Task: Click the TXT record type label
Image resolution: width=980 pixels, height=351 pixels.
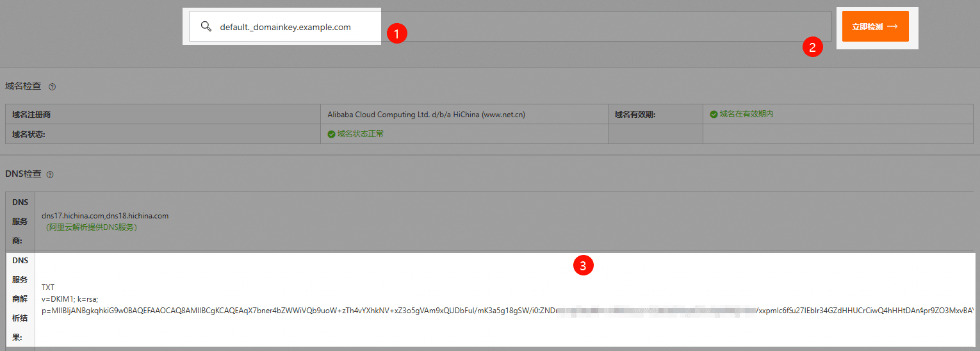Action: [48, 288]
